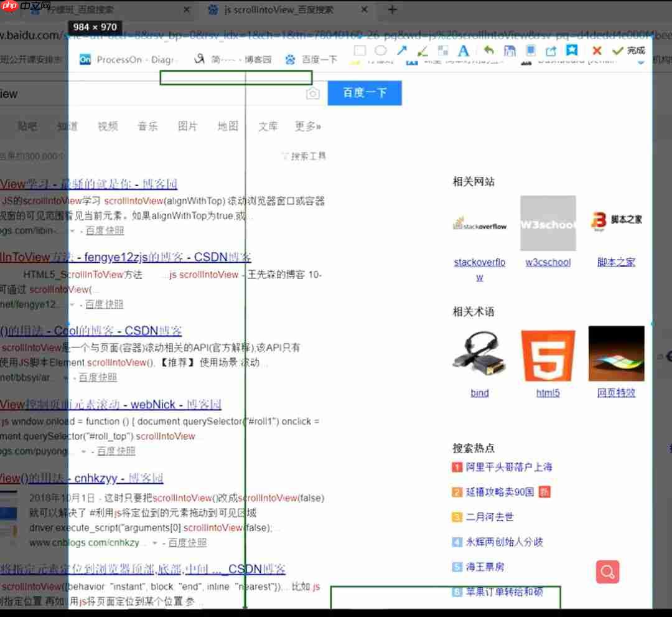The image size is (672, 617).
Task: Open the w3cschool related site link
Action: (548, 262)
